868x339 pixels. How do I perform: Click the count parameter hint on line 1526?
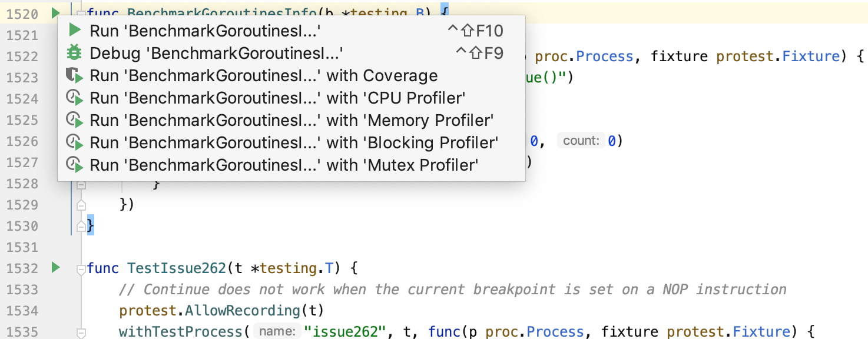pos(581,140)
